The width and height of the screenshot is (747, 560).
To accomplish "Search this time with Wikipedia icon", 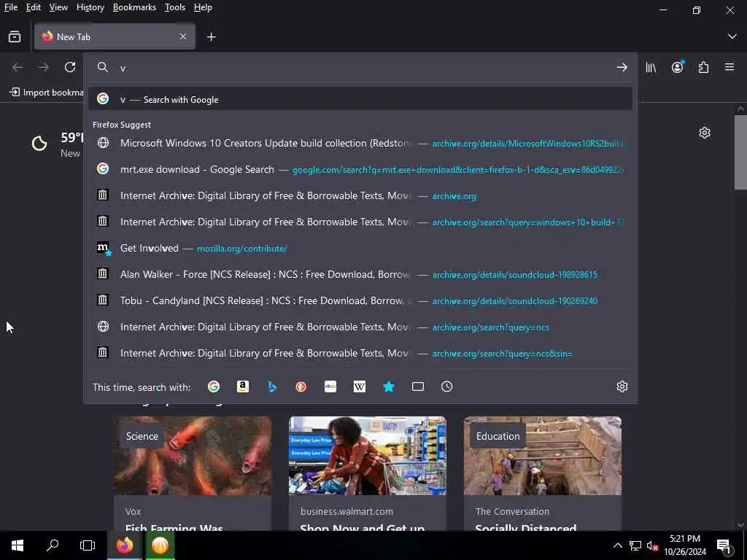I will pos(360,386).
